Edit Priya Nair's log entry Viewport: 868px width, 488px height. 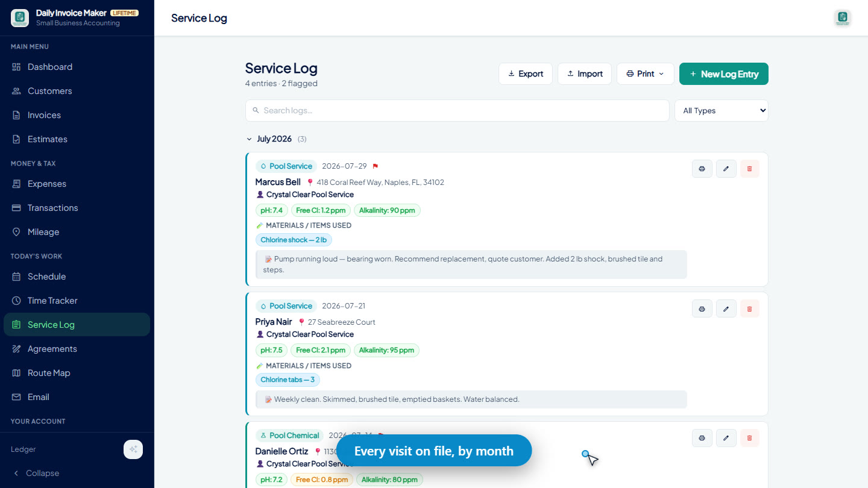click(726, 309)
